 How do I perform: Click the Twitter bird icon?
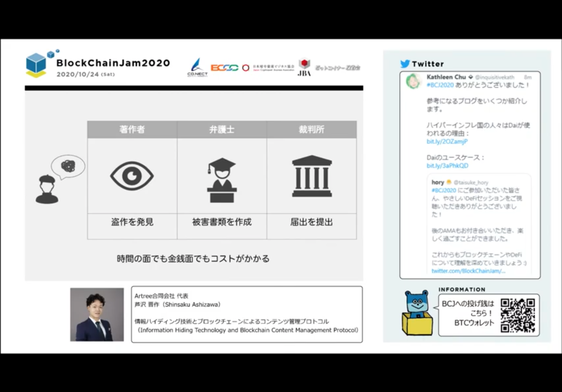pos(405,64)
